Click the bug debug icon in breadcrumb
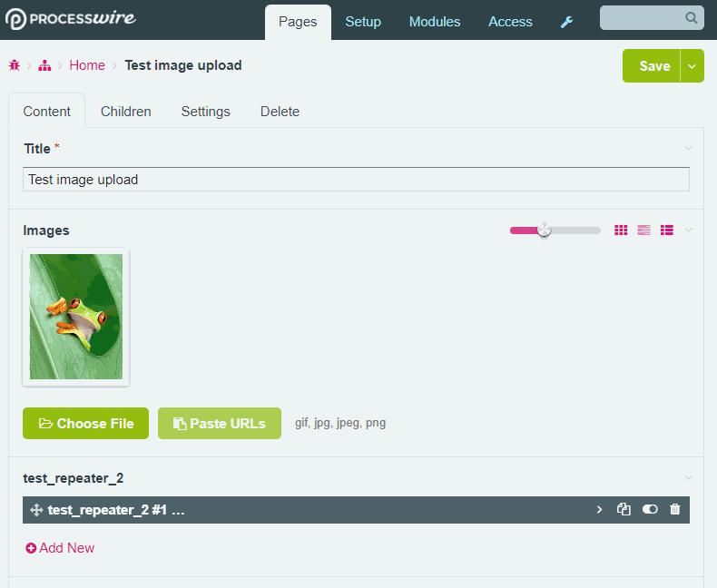The height and width of the screenshot is (588, 717). pos(15,65)
